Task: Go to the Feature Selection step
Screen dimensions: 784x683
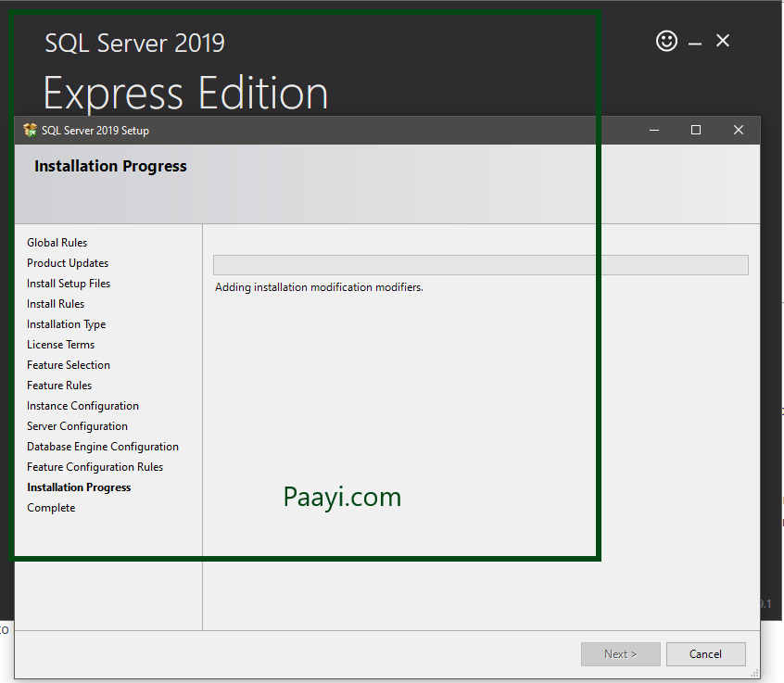Action: tap(69, 365)
